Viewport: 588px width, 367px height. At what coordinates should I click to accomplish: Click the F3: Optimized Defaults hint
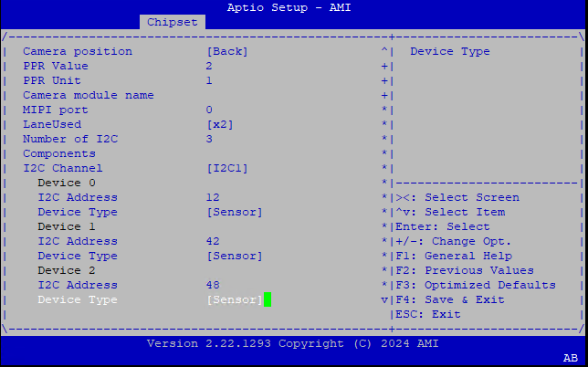(476, 285)
